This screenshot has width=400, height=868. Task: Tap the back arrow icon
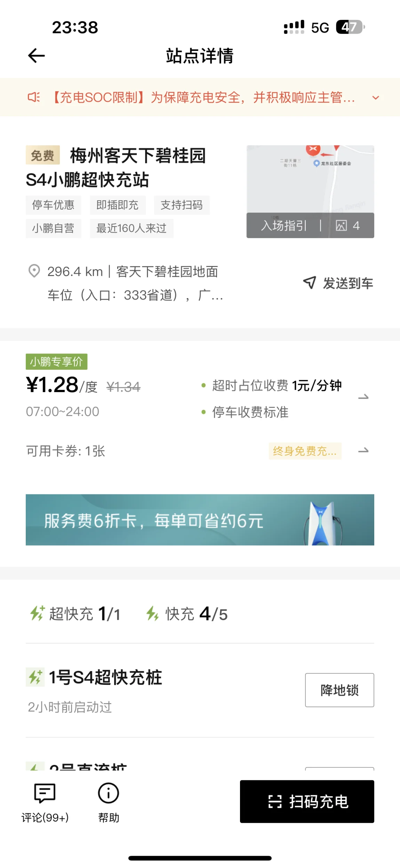click(x=36, y=56)
